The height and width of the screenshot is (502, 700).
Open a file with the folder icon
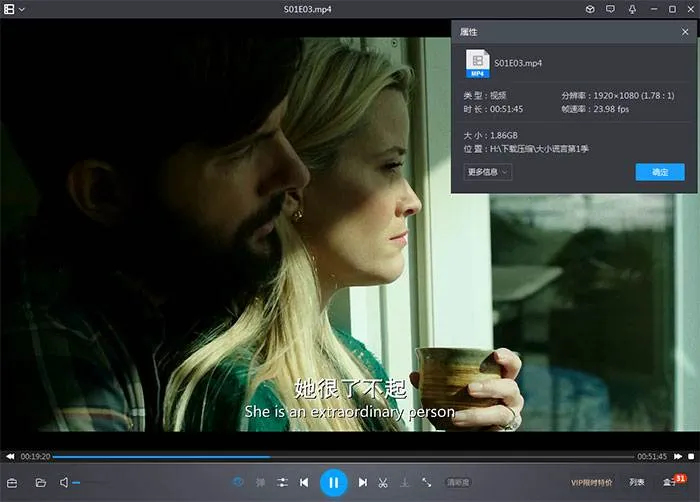tap(41, 482)
